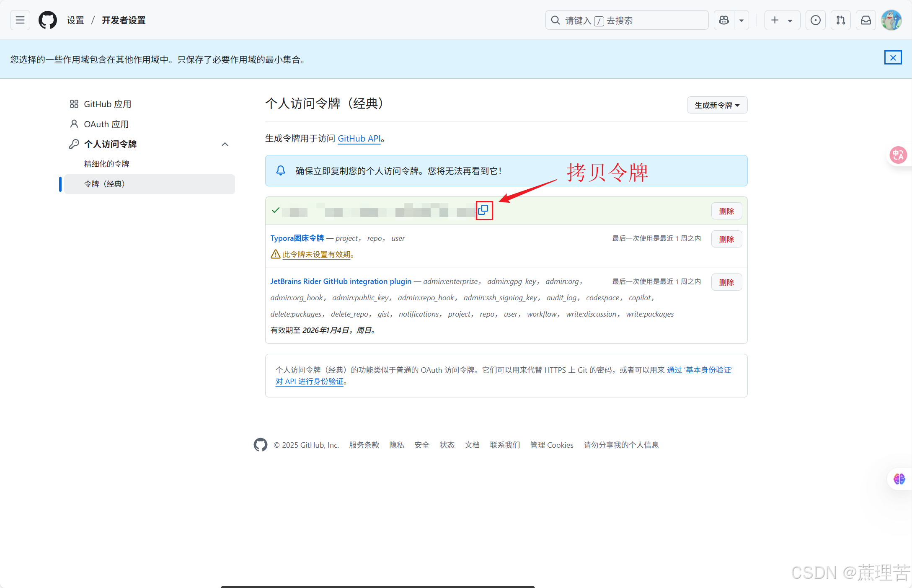Viewport: 912px width, 588px height.
Task: Open the issues icon in header
Action: click(815, 20)
